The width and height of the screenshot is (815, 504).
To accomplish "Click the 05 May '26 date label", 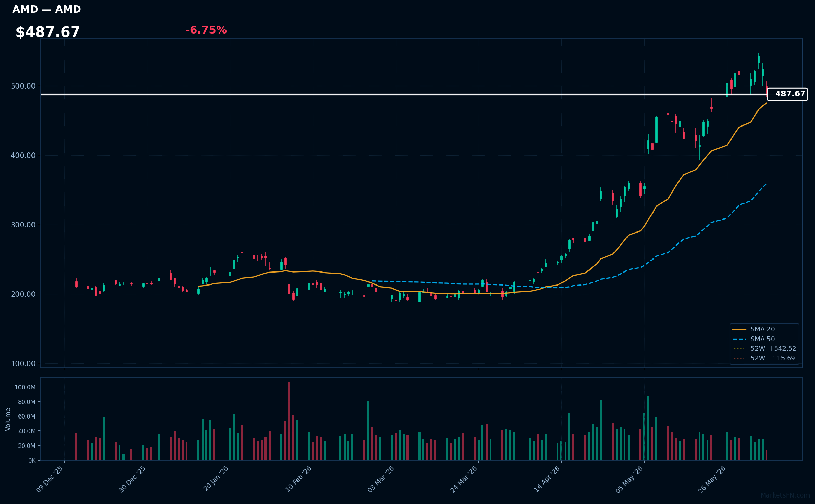I will [x=630, y=479].
